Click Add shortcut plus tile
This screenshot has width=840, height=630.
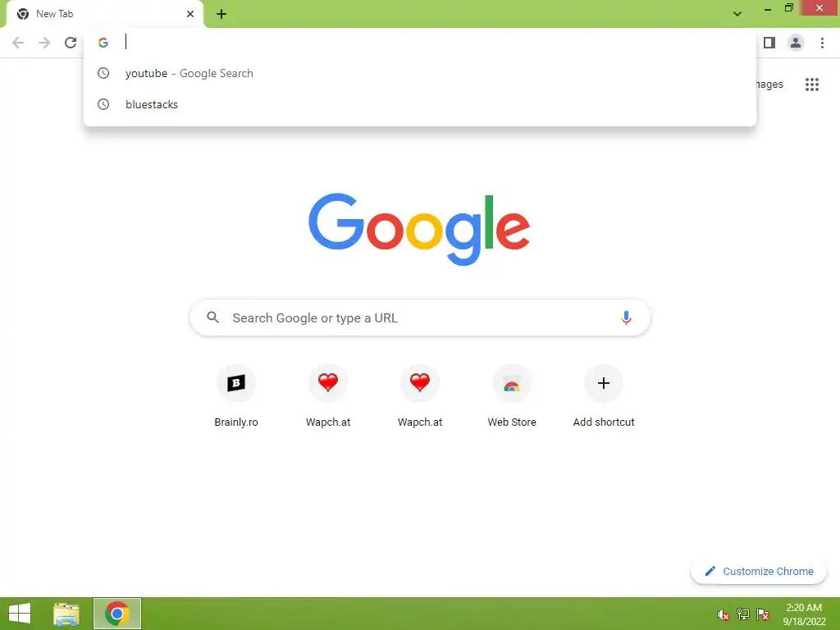(604, 396)
